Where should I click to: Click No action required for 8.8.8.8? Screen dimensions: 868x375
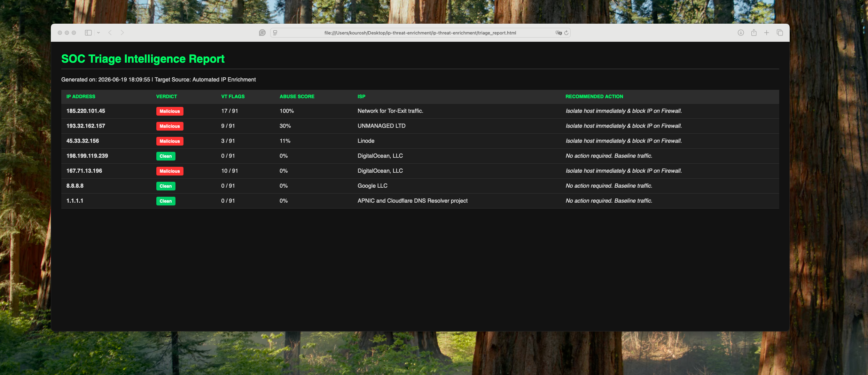point(609,186)
